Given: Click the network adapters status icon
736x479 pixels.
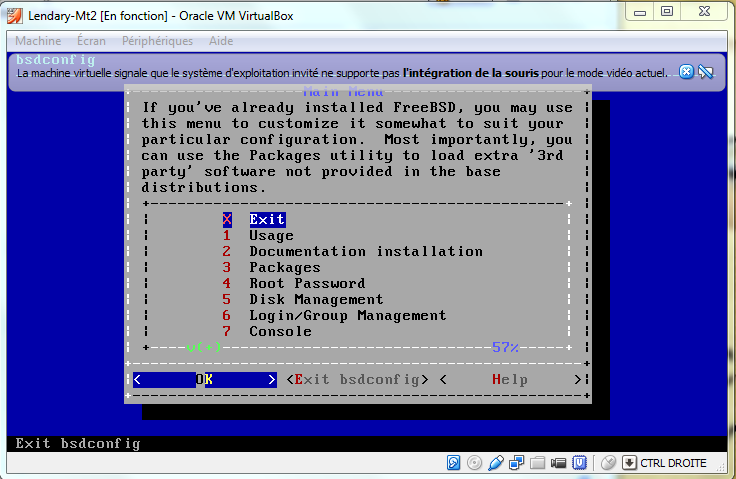Looking at the screenshot, I should coord(516,463).
